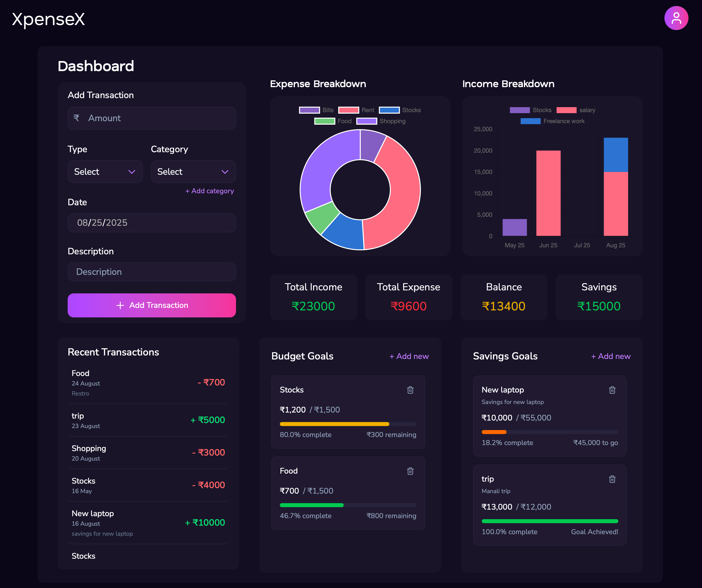Click the rupee symbol in Amount field
This screenshot has height=588, width=702.
(76, 118)
